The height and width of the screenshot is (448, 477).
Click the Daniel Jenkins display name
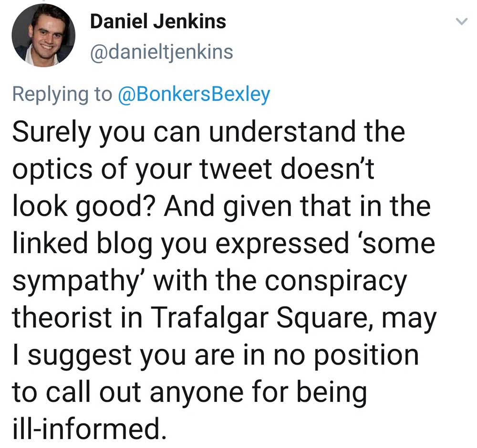click(158, 21)
